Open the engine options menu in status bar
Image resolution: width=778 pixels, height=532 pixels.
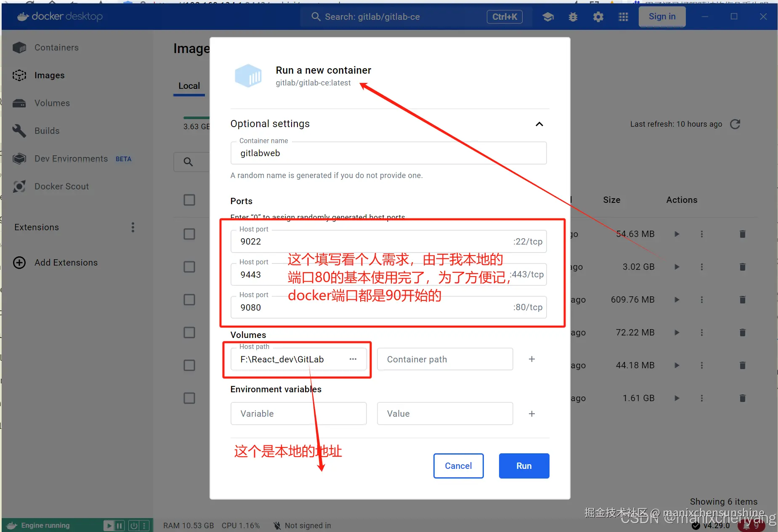(x=144, y=525)
